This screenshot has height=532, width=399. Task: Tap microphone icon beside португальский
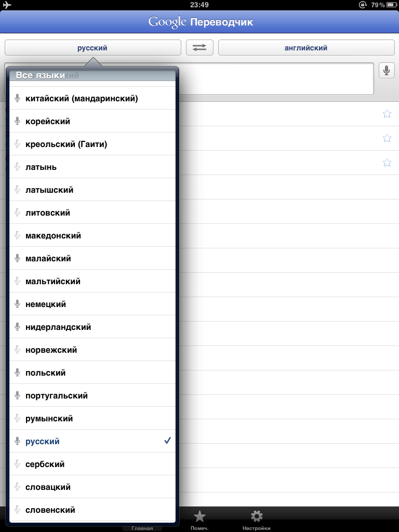(x=17, y=395)
